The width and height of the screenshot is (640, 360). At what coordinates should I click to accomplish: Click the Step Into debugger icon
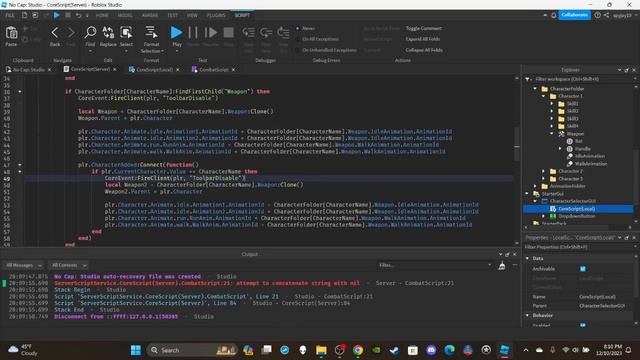[249, 32]
